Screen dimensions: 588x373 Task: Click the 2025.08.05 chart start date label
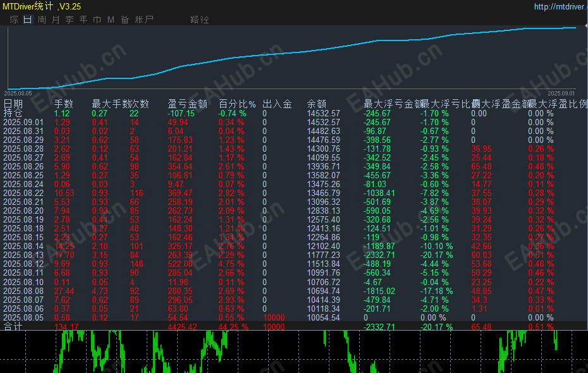[x=18, y=94]
